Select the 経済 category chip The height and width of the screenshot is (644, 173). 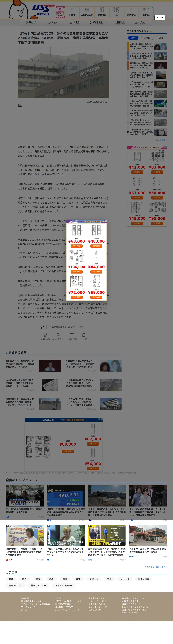[78, 579]
